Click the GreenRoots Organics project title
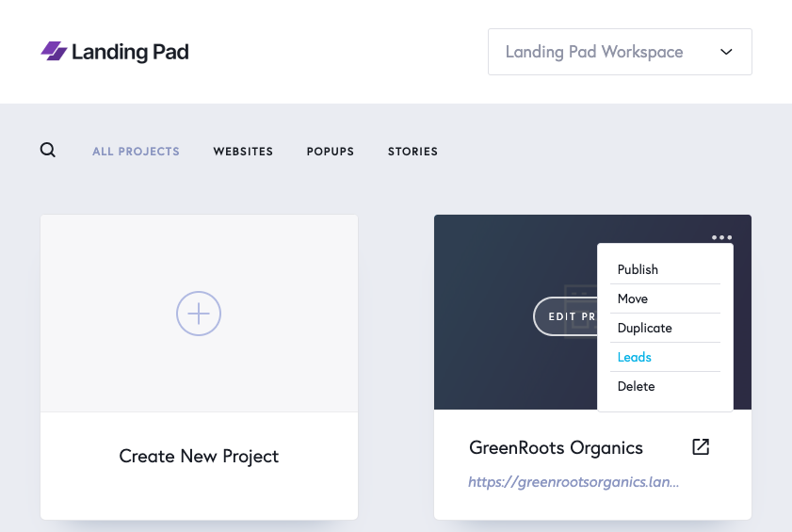Screen dimensions: 792x532 click(556, 448)
